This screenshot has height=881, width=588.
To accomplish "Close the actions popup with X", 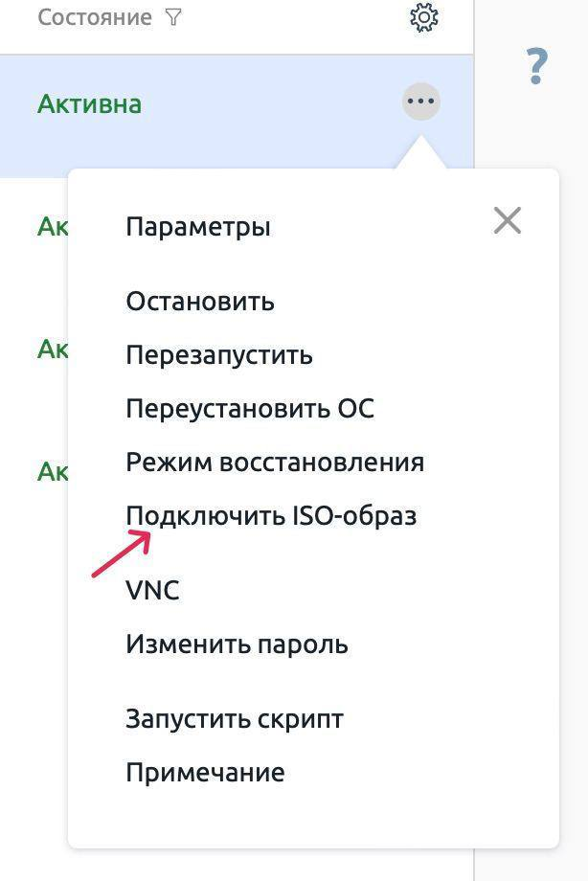I will coord(507,221).
